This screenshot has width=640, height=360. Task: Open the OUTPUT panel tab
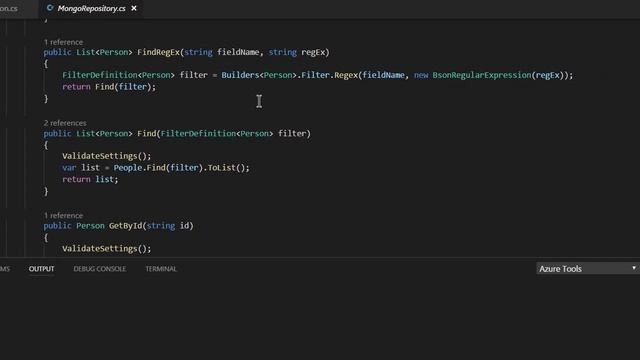[x=41, y=269]
